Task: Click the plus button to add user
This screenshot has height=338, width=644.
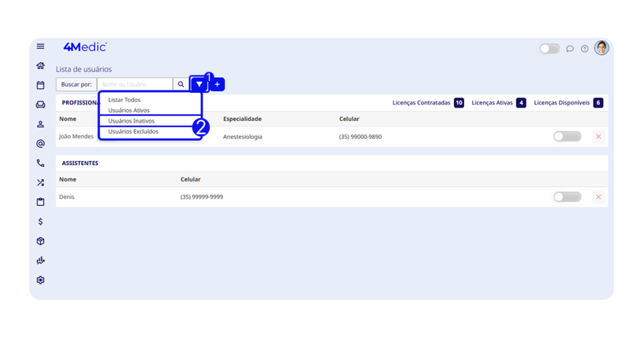Action: (x=217, y=84)
